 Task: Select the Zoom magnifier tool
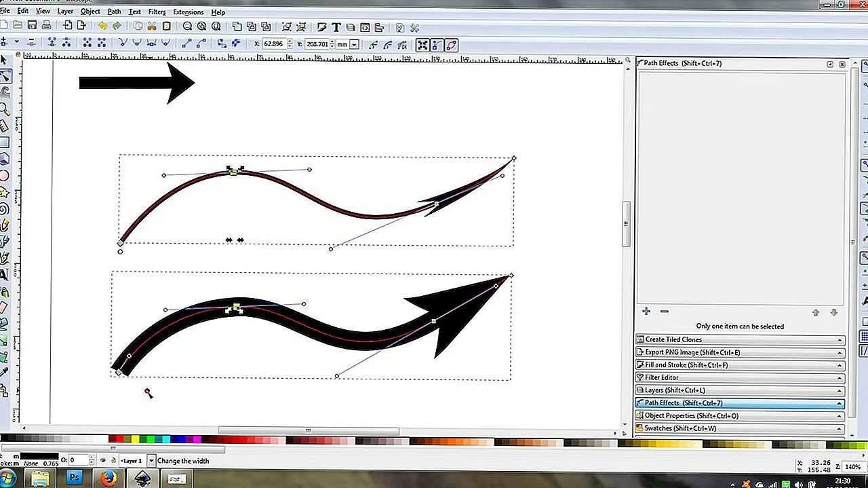pyautogui.click(x=4, y=109)
